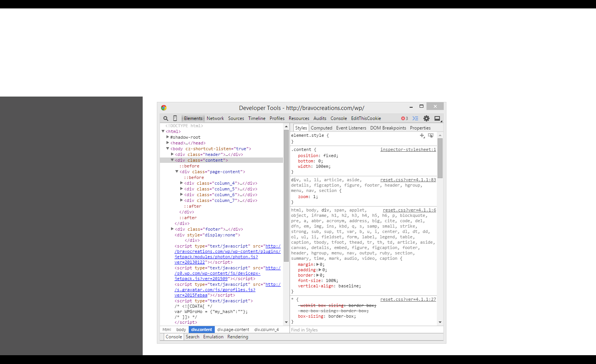Toggle element state icon in Styles pane

point(431,136)
